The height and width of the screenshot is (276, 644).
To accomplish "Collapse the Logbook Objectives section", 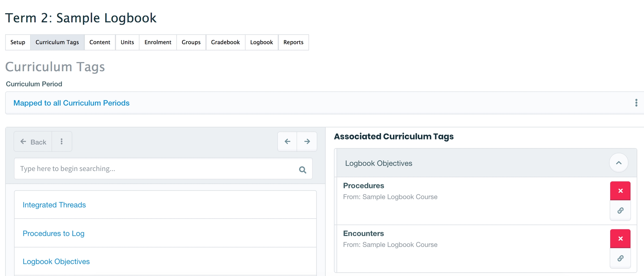I will pos(619,163).
